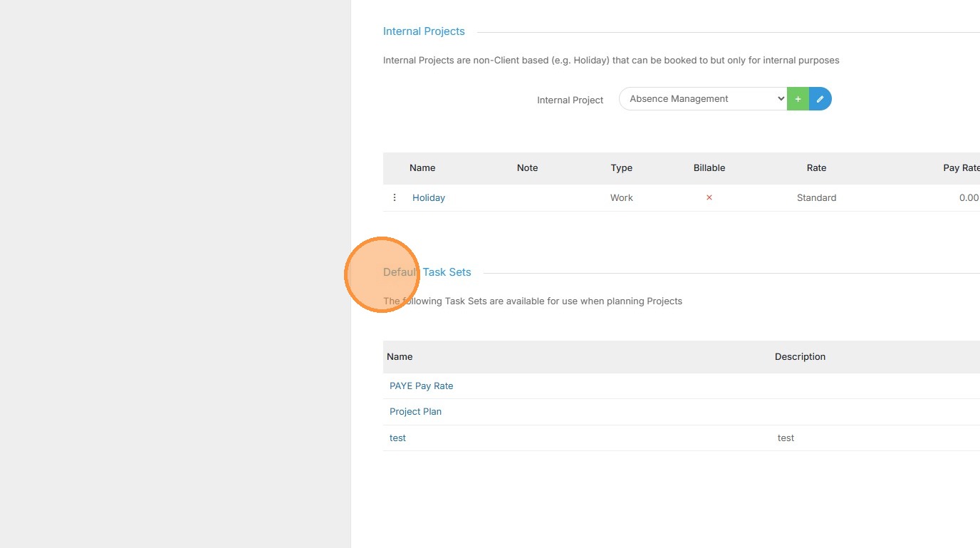Click the Work type cell for Holiday
Screen dimensions: 980x548
(x=621, y=198)
